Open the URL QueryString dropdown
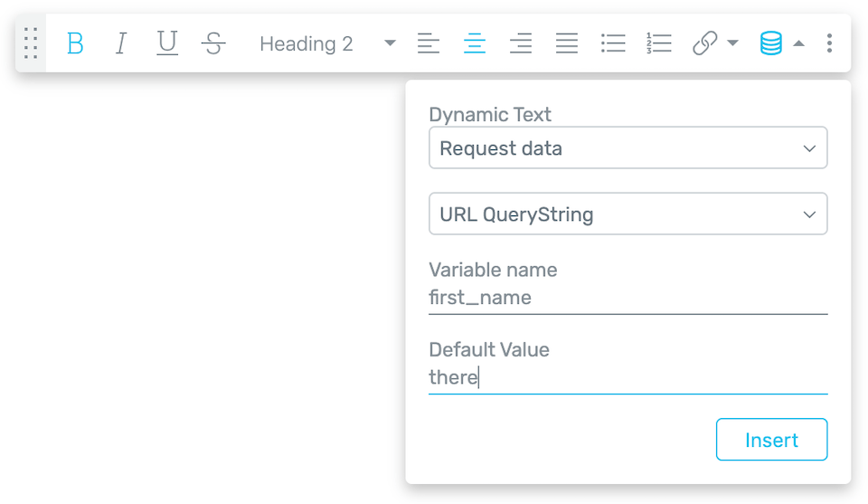 (x=627, y=214)
